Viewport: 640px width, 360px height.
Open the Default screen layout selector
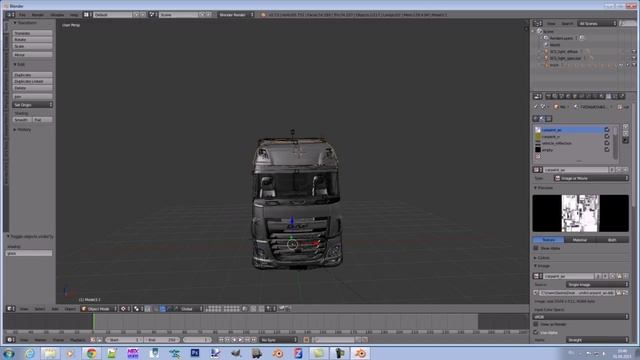click(x=113, y=15)
